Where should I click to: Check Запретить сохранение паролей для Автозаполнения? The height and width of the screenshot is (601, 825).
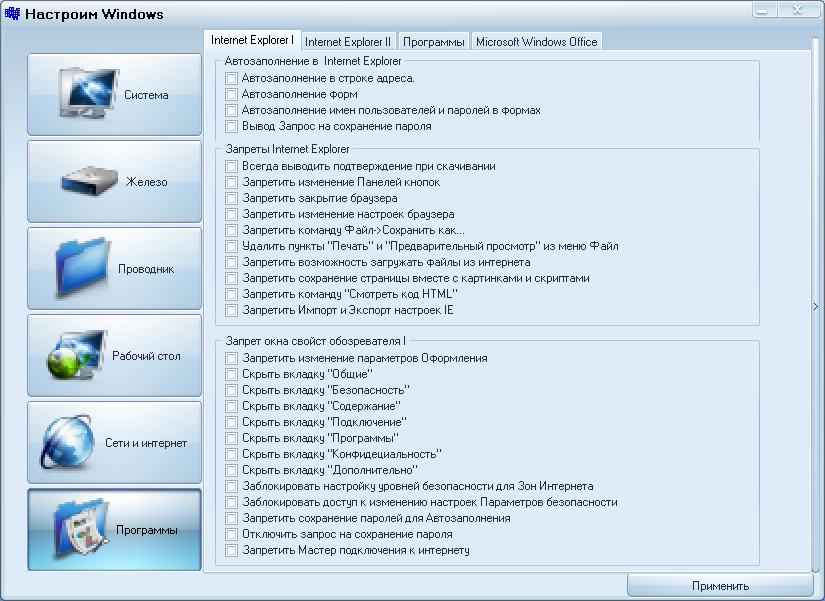click(x=231, y=518)
